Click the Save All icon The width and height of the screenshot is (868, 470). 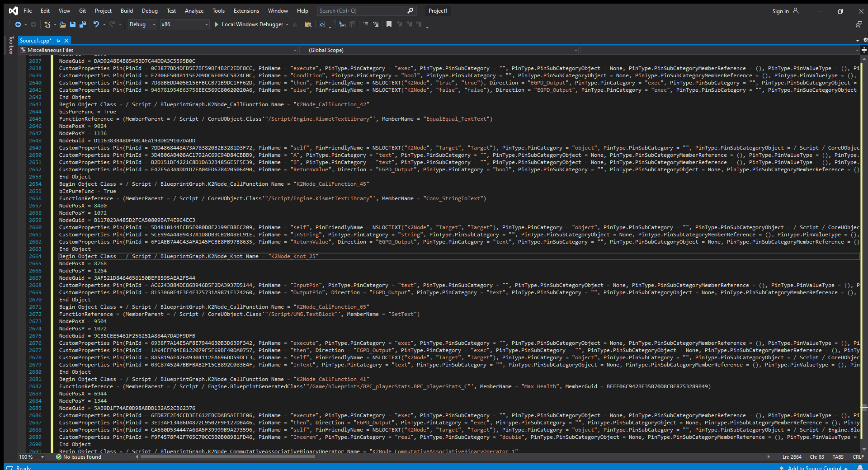(83, 24)
